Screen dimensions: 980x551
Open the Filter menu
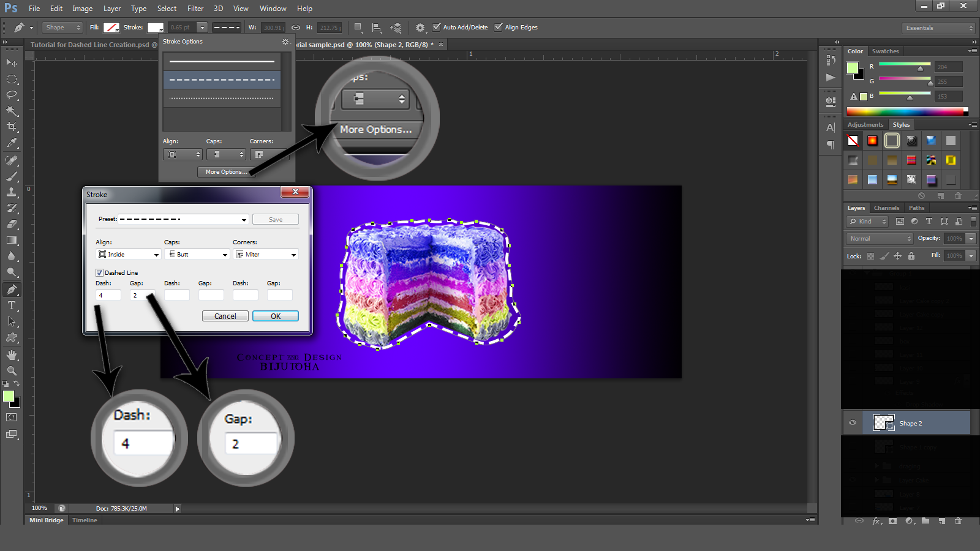tap(195, 8)
